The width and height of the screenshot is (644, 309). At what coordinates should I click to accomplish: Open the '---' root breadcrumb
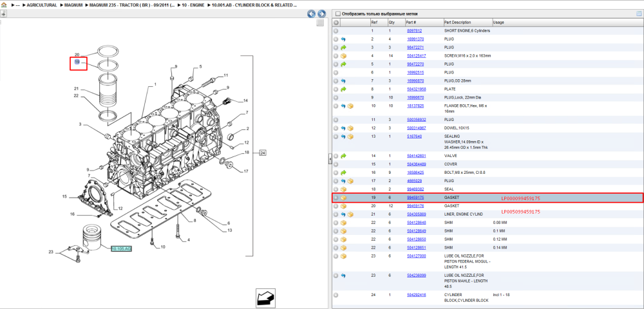click(18, 5)
